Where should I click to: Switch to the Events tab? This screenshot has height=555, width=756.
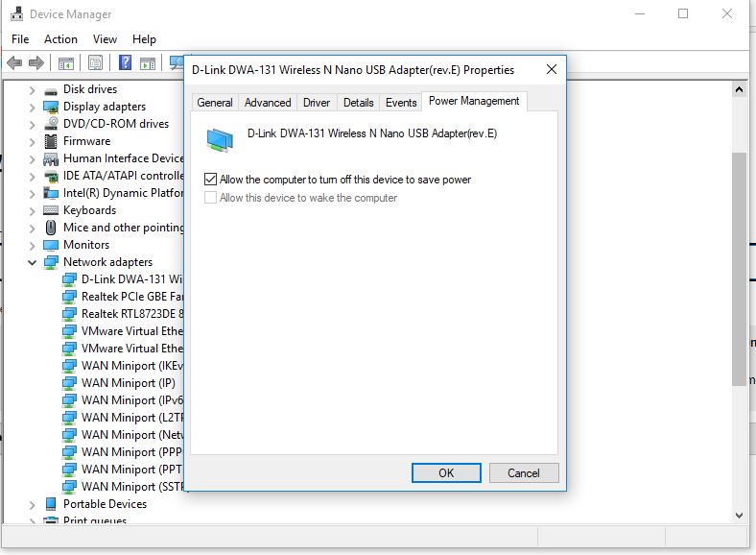[x=401, y=103]
